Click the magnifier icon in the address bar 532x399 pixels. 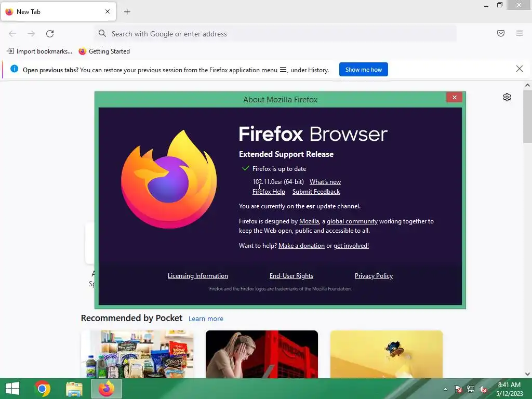(102, 33)
